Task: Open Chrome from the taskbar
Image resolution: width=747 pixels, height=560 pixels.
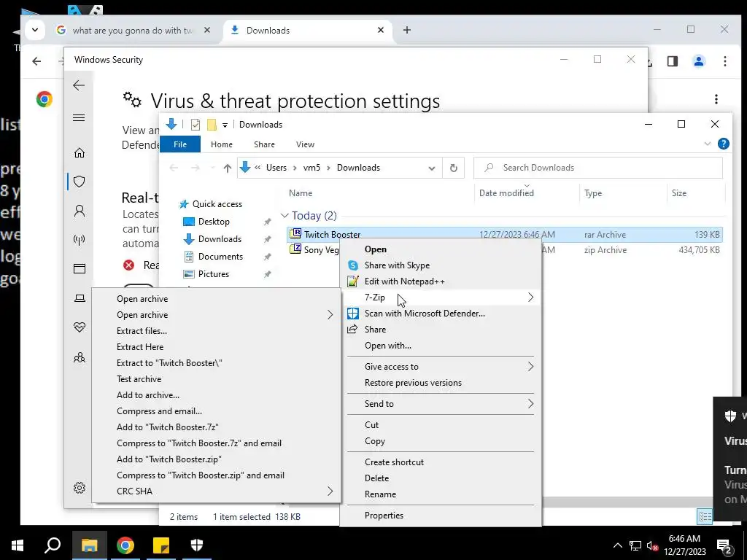Action: tap(125, 545)
